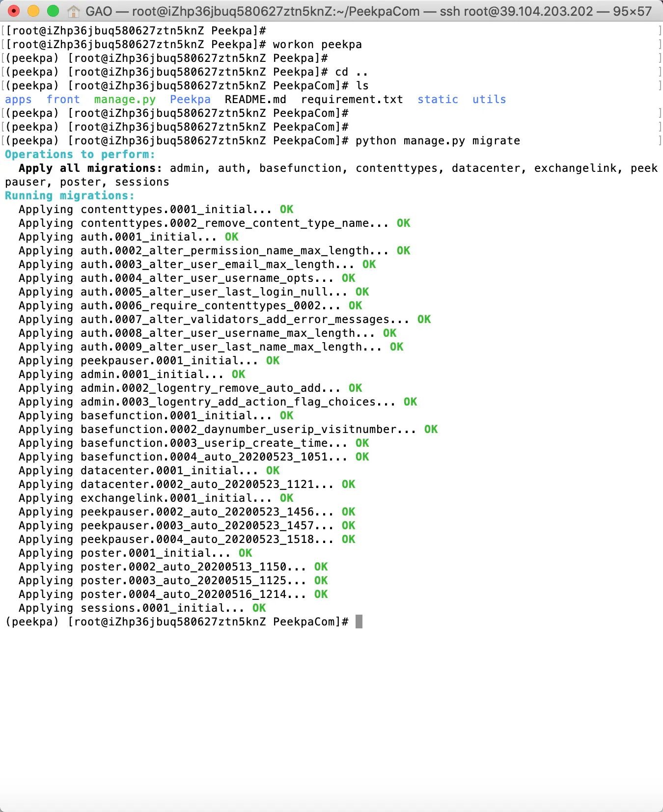This screenshot has width=663, height=812.
Task: Click the auth.0006_require_contenttypes_0002 line
Action: [190, 306]
